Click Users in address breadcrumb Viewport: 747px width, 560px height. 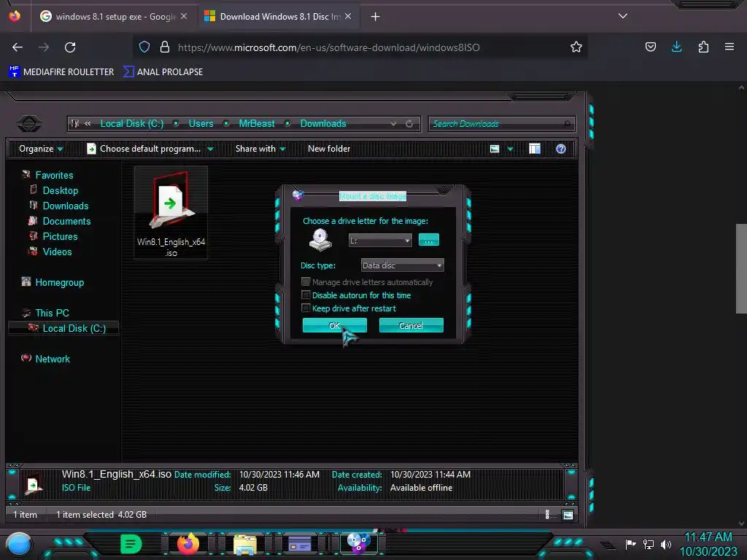[201, 123]
